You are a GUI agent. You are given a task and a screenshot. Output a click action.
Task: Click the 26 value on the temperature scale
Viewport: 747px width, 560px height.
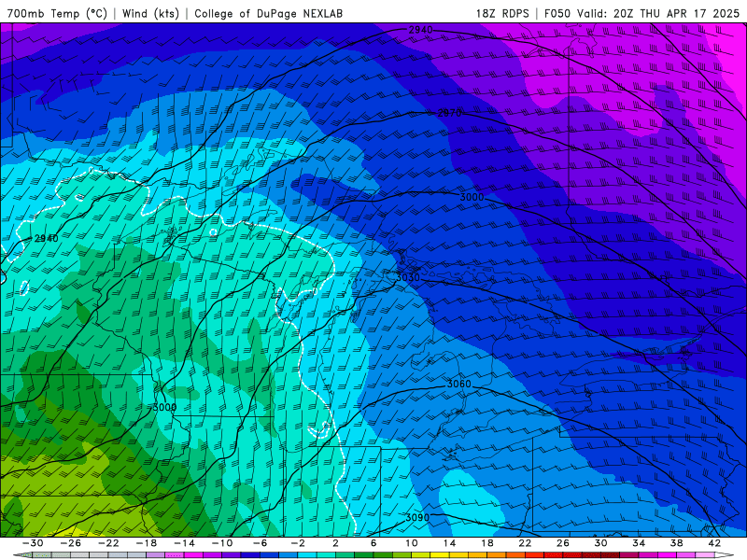click(563, 543)
